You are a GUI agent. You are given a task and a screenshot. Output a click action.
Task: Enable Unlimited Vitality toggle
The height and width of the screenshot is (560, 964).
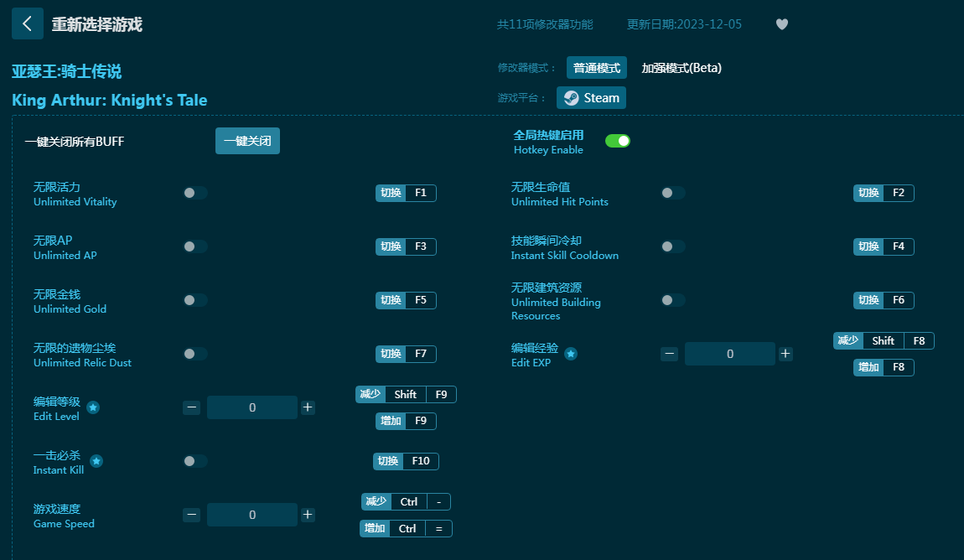pyautogui.click(x=194, y=193)
